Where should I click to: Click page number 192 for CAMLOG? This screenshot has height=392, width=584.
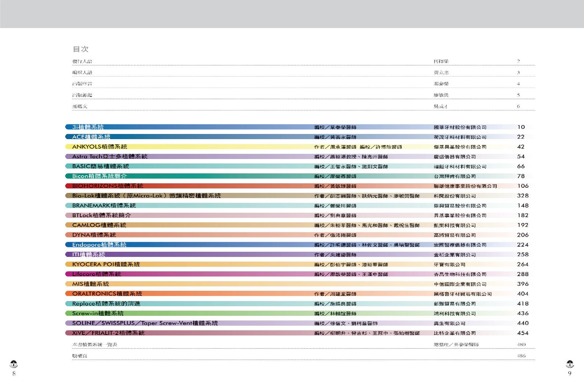523,225
